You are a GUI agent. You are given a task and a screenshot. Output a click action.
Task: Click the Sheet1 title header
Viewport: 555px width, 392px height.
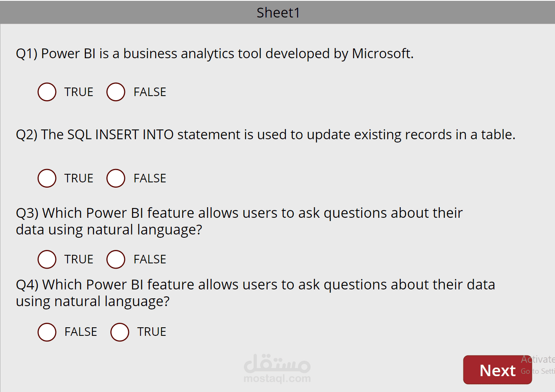pos(278,12)
